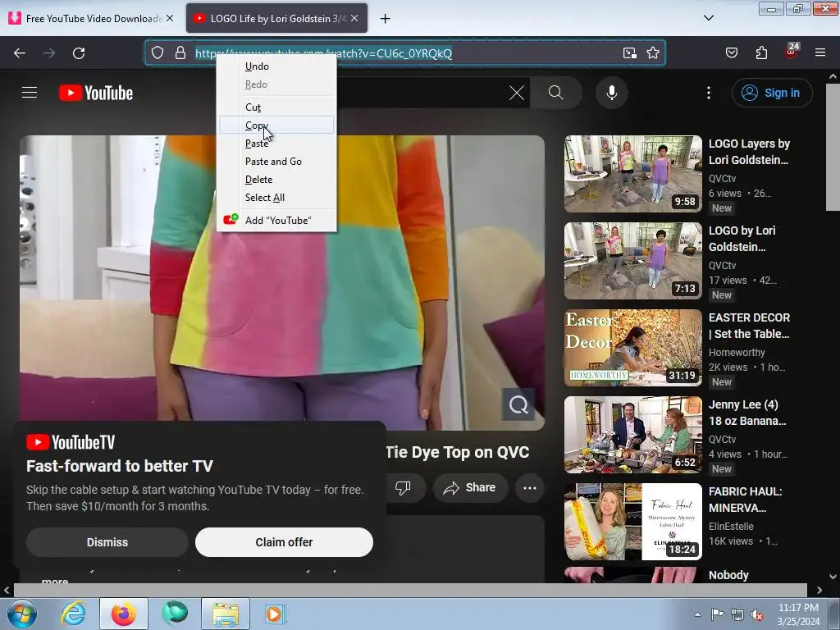This screenshot has height=630, width=840.
Task: Click the muted volume tray icon
Action: click(x=757, y=614)
